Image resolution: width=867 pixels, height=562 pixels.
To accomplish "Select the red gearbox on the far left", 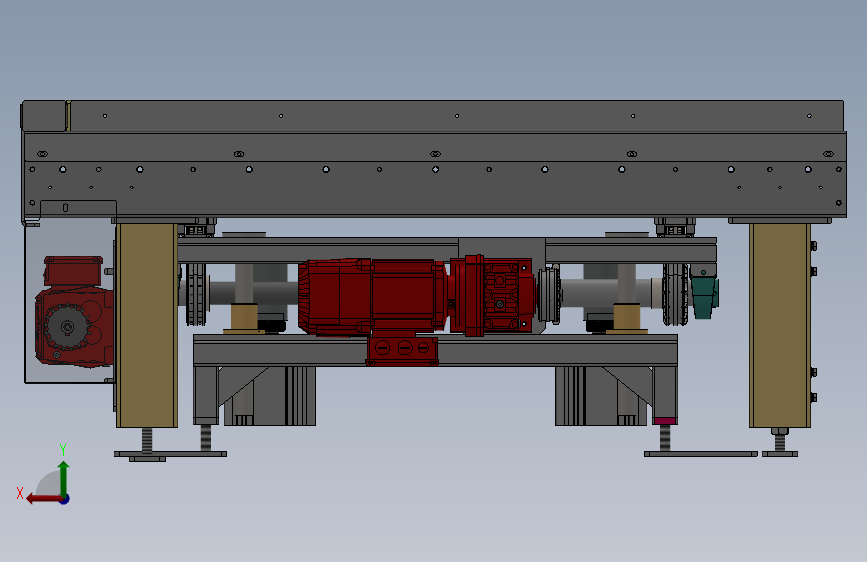I will click(x=74, y=327).
